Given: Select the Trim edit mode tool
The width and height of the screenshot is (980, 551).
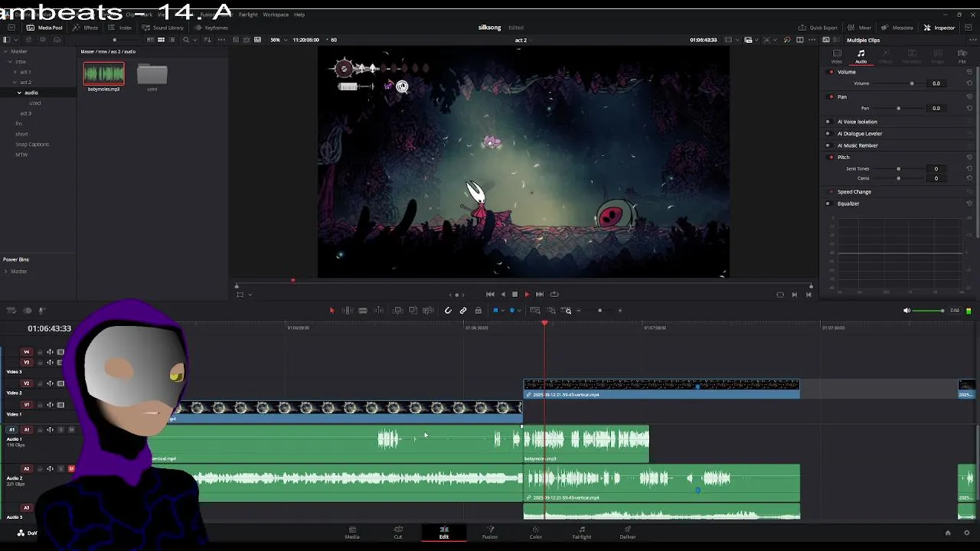Looking at the screenshot, I should (347, 310).
